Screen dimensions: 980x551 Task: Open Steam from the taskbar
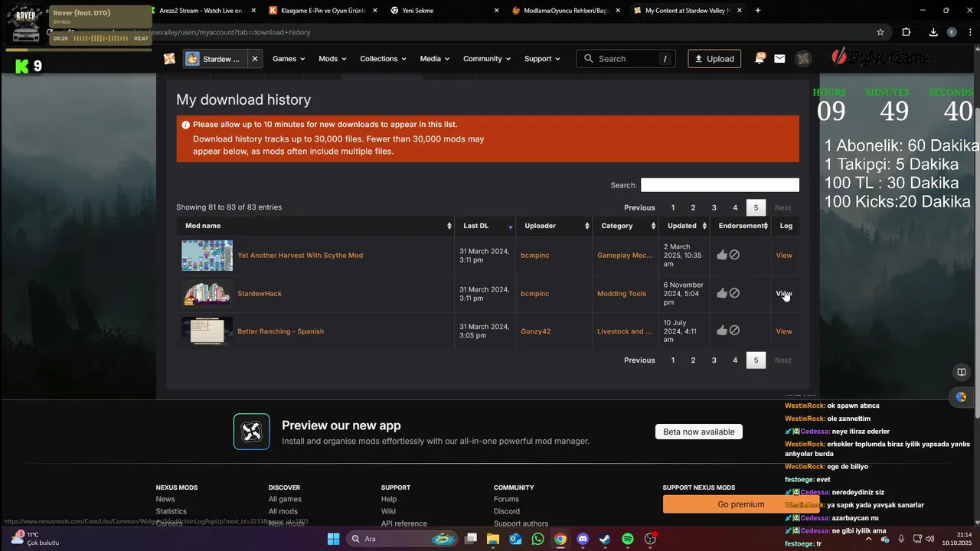[605, 539]
